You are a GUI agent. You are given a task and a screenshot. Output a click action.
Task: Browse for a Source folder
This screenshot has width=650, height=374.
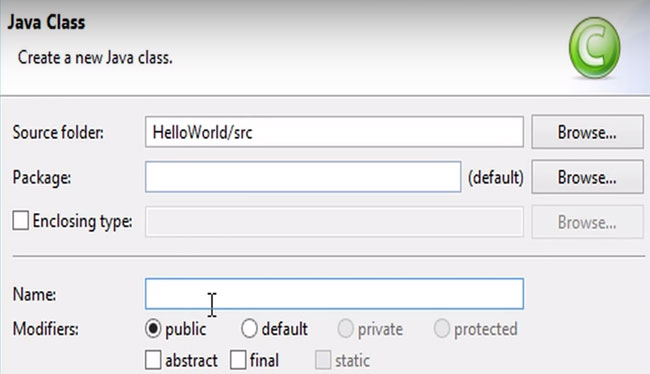(x=587, y=132)
